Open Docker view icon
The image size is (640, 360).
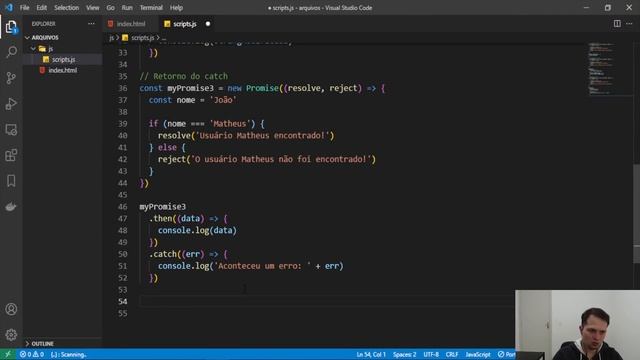point(11,207)
